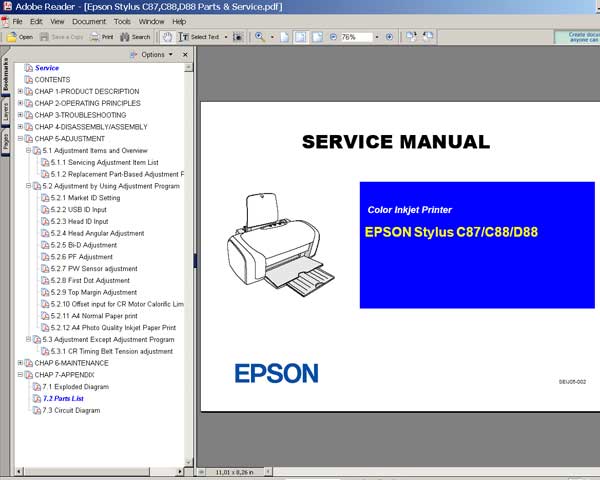This screenshot has width=600, height=480.
Task: Open the CONTENTS bookmark
Action: pyautogui.click(x=52, y=80)
